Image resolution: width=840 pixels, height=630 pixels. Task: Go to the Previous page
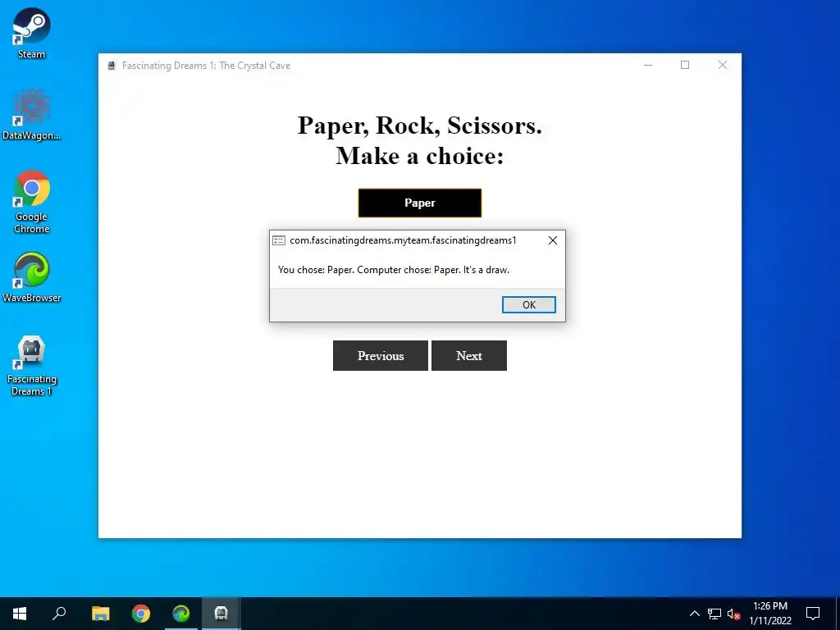381,356
